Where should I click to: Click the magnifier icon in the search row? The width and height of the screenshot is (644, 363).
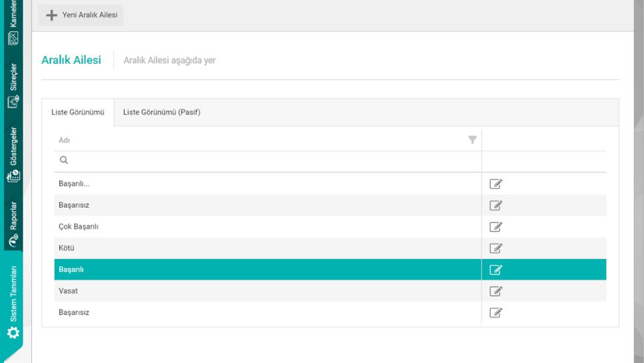click(64, 161)
